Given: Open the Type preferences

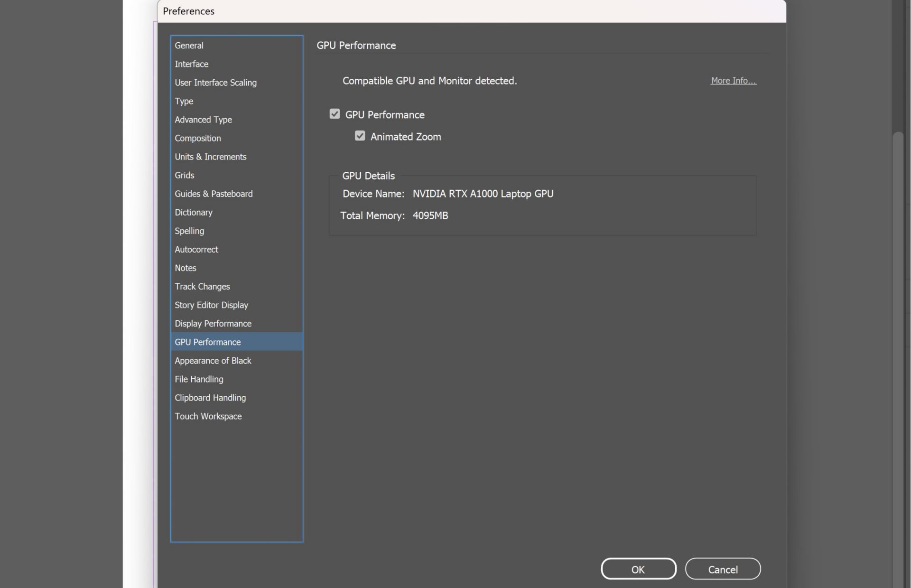Looking at the screenshot, I should (184, 101).
